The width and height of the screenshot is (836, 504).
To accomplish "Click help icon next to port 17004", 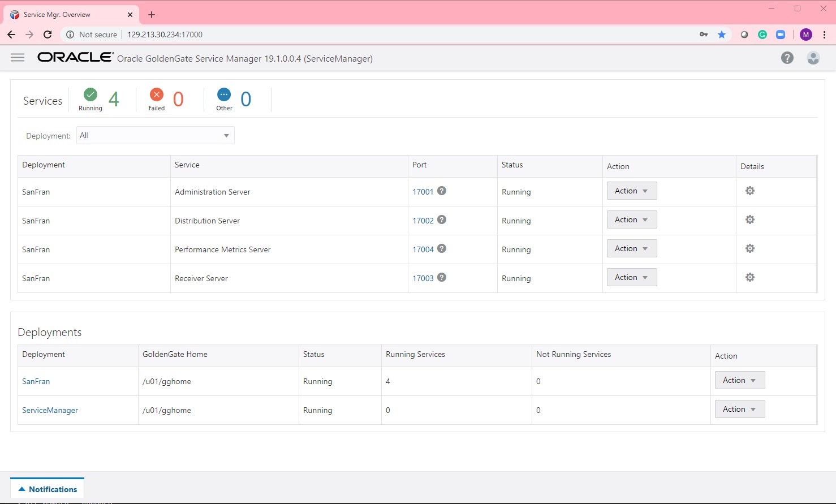I will point(442,248).
